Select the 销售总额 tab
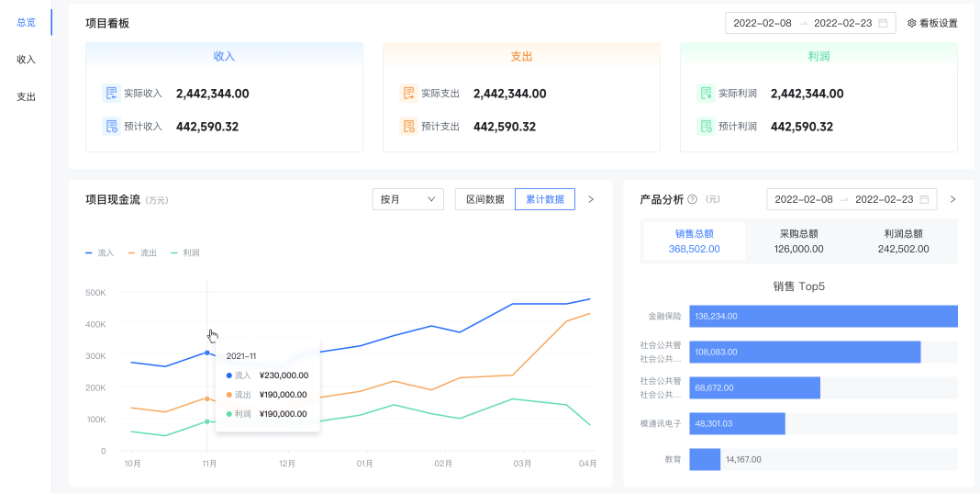The height and width of the screenshot is (493, 980). coord(695,241)
